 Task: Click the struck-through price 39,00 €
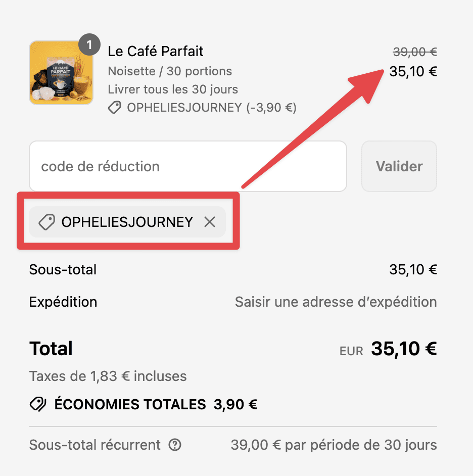pos(415,52)
